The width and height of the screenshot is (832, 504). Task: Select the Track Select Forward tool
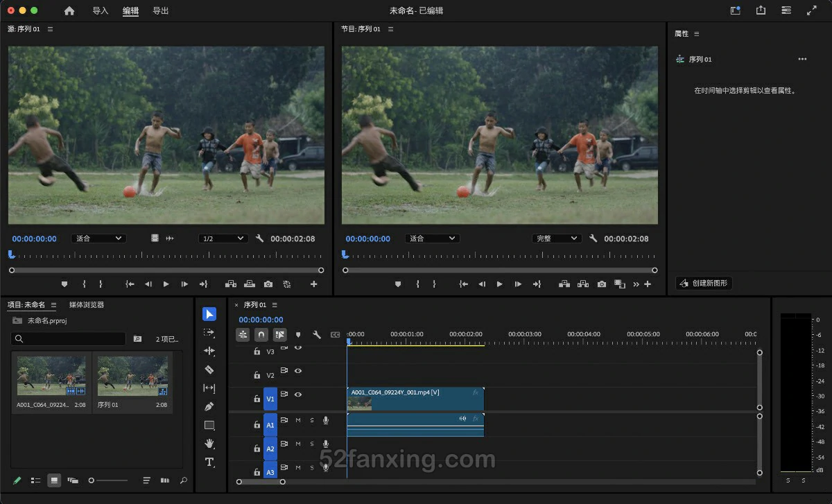209,333
